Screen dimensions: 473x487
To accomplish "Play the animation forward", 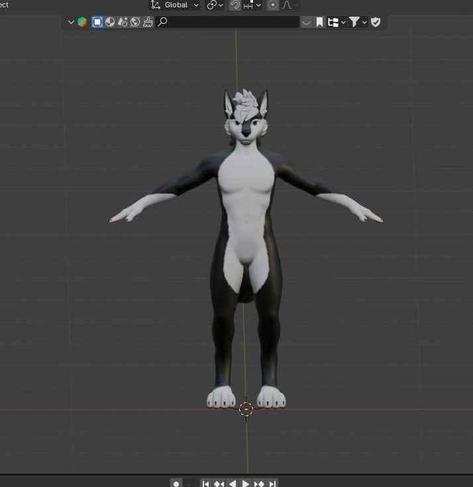I will (x=246, y=483).
